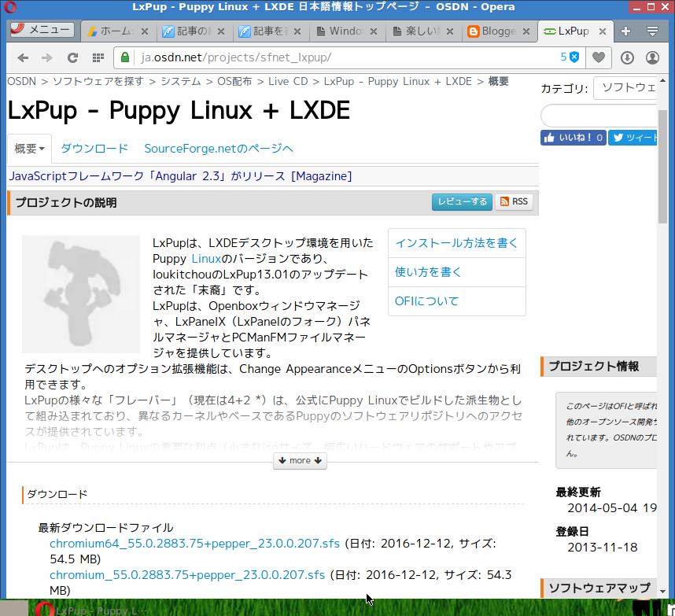Click the vertical scrollbar thumb
This screenshot has height=616, width=675.
coord(663,166)
